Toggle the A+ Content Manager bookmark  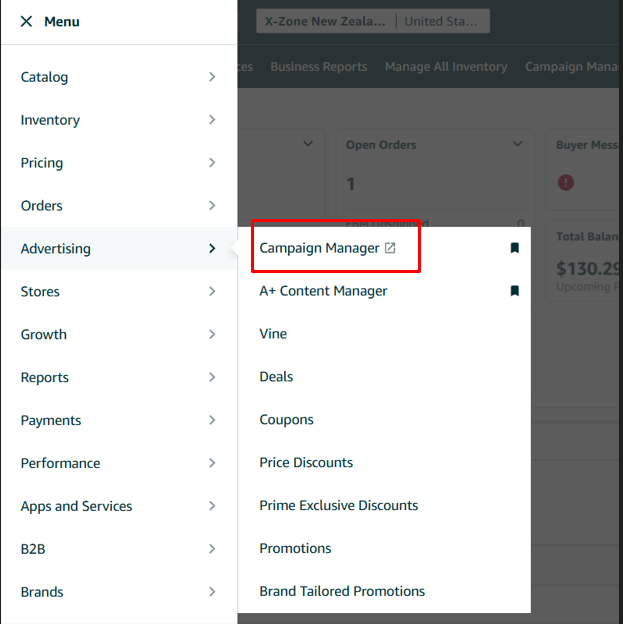click(x=515, y=291)
